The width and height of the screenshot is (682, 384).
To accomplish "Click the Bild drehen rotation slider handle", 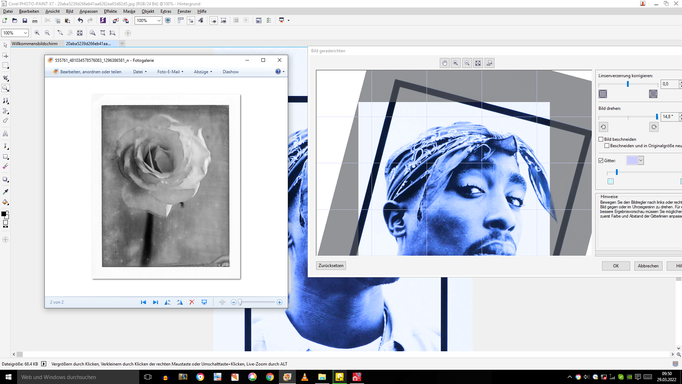I will (656, 117).
